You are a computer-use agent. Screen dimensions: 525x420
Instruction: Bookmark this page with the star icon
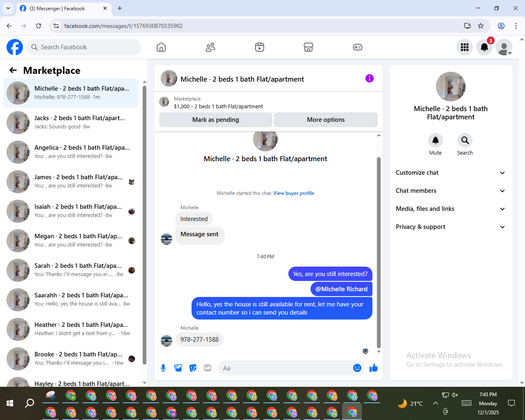tap(481, 26)
